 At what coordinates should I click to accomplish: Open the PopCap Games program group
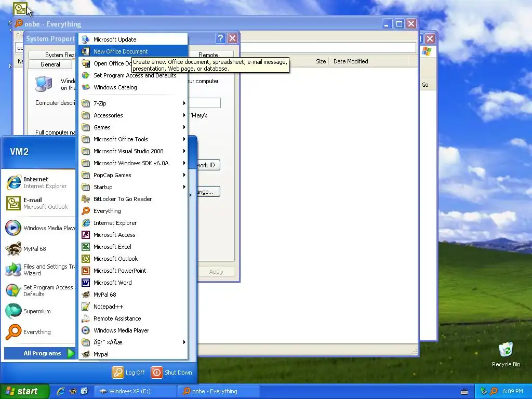133,175
